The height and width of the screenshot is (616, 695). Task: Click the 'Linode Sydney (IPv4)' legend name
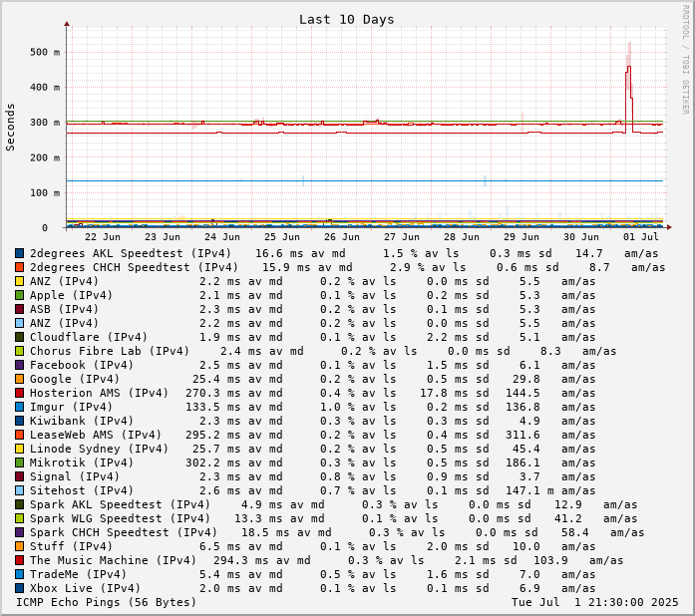[100, 449]
